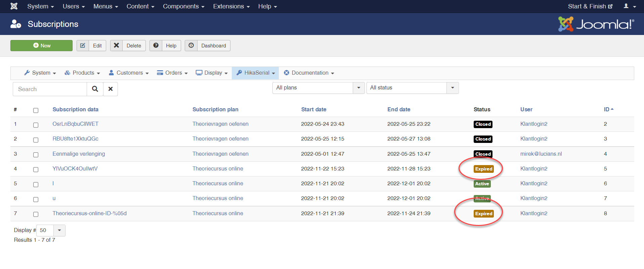Click the 'Results 1 - 7 of 7' text
The image size is (644, 269).
35,240
